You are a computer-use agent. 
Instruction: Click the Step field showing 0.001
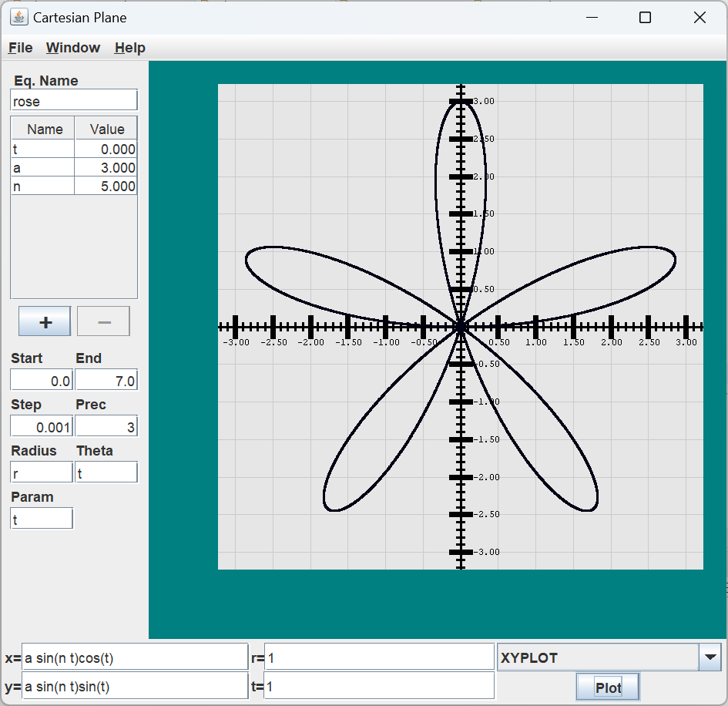42,427
